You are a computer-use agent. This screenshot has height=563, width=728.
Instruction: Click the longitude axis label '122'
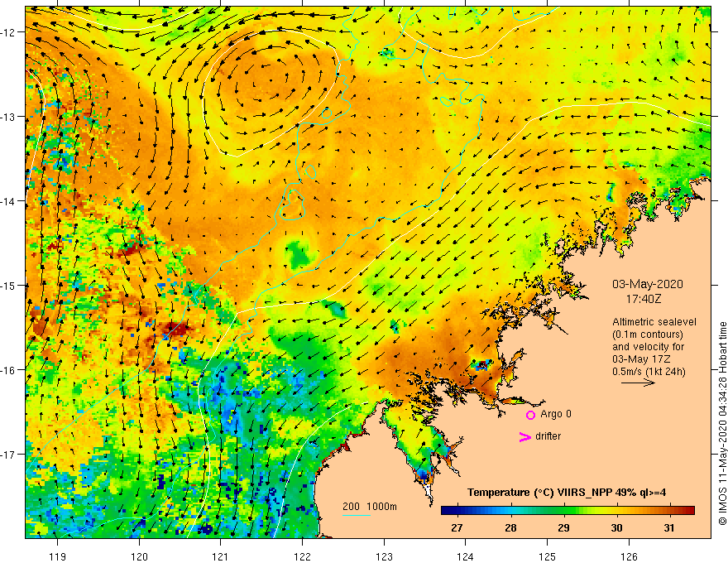(302, 556)
